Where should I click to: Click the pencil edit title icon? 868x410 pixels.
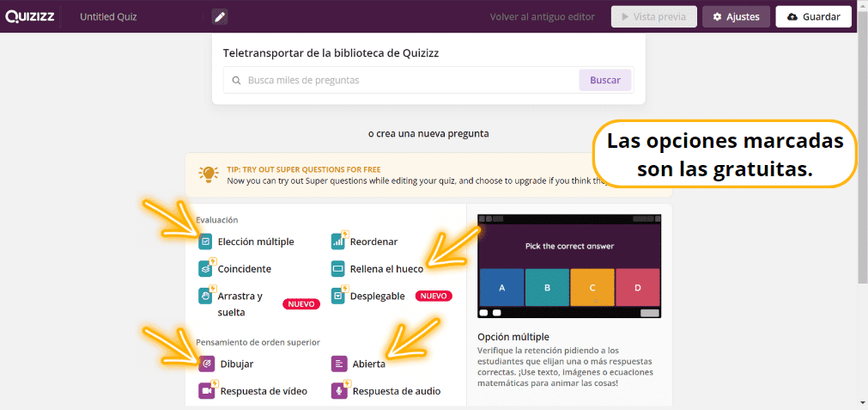221,16
